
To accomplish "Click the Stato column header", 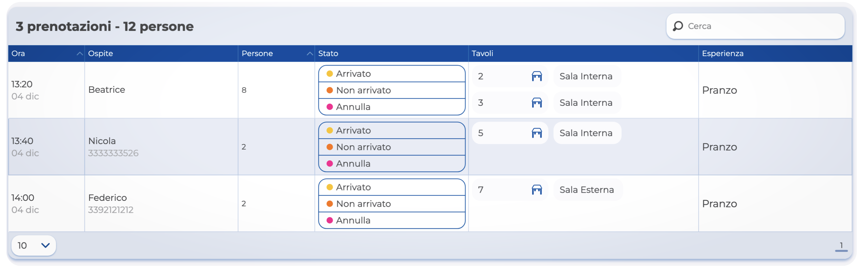I will coord(328,53).
